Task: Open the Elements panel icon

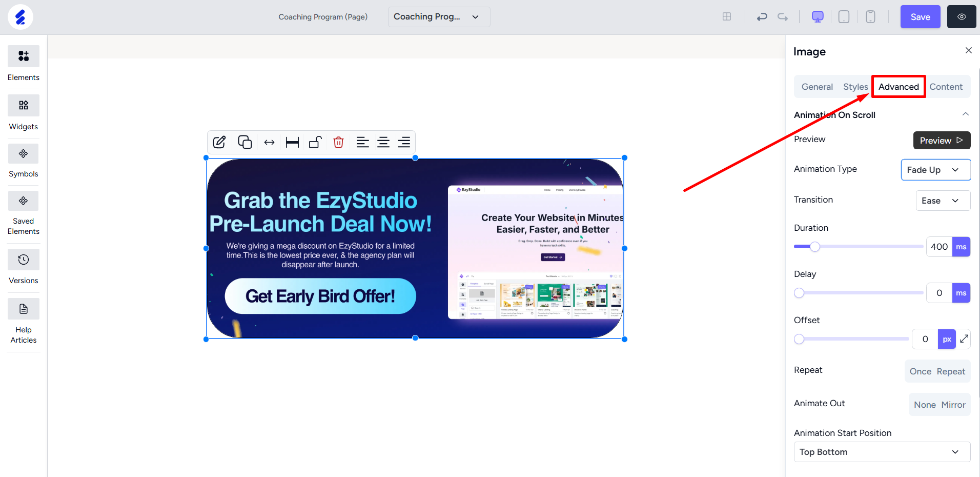Action: pos(24,56)
